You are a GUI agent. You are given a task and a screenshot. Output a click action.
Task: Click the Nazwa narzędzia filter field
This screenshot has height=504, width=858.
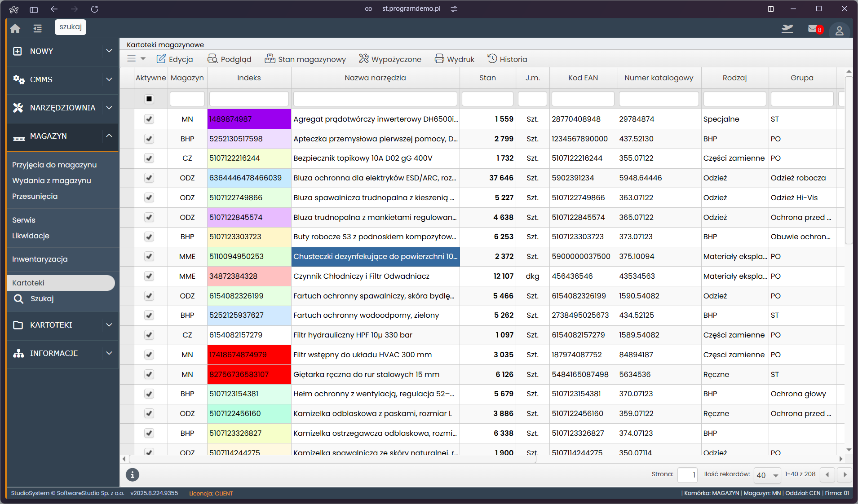click(x=375, y=99)
